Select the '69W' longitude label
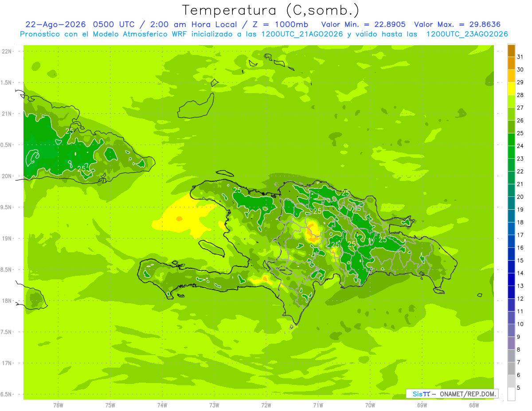The image size is (532, 411). tap(422, 405)
